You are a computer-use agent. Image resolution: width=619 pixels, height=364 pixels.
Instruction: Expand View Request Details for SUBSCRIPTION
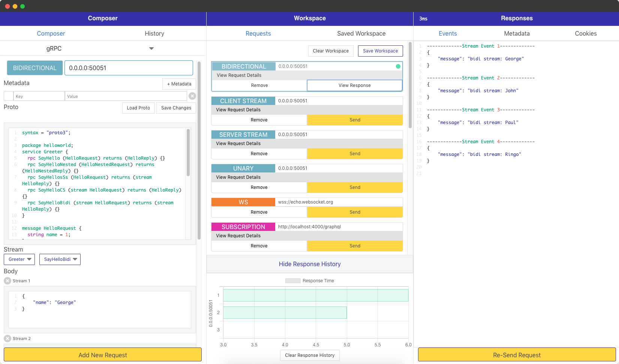307,236
